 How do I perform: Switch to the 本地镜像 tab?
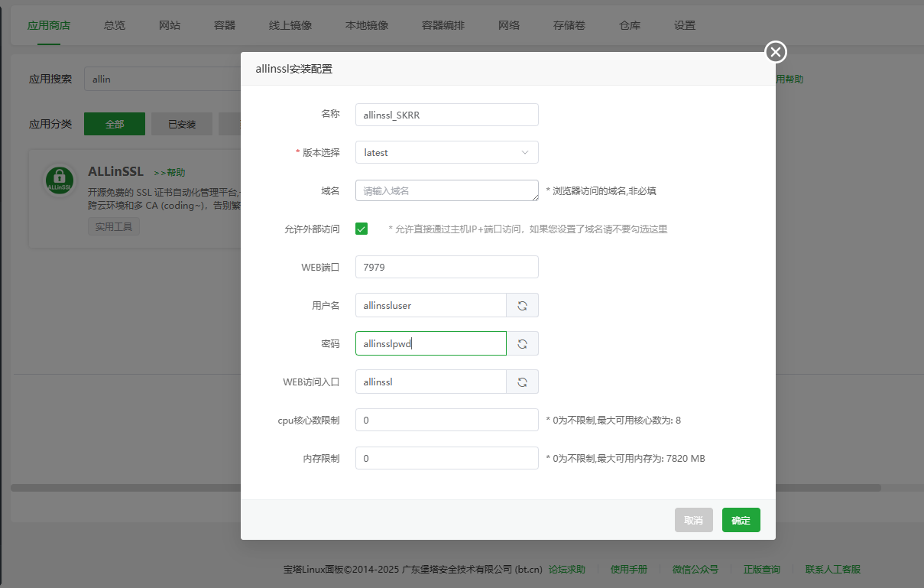point(367,25)
